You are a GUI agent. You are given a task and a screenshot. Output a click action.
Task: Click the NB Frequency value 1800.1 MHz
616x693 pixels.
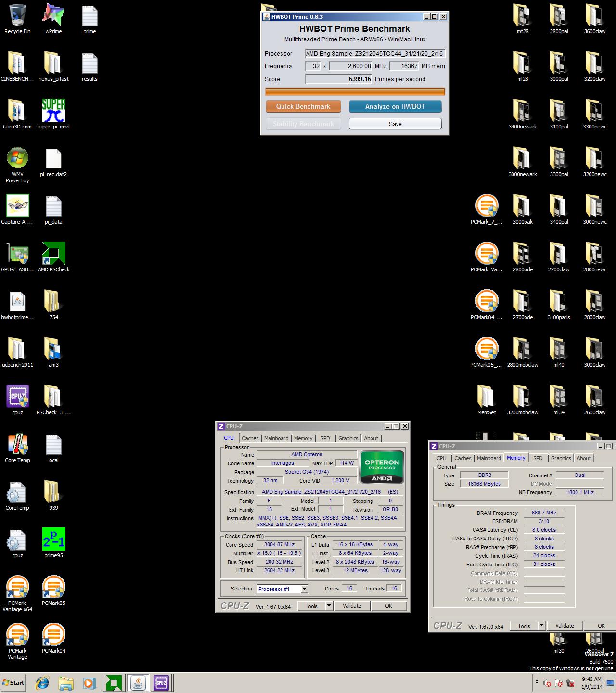(x=580, y=492)
